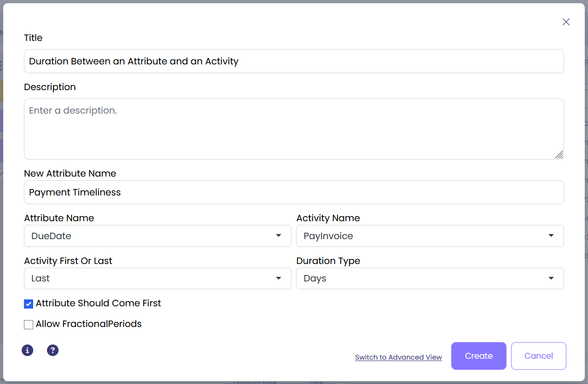This screenshot has width=588, height=384.
Task: Click the 'Description' field label
Action: pyautogui.click(x=50, y=87)
